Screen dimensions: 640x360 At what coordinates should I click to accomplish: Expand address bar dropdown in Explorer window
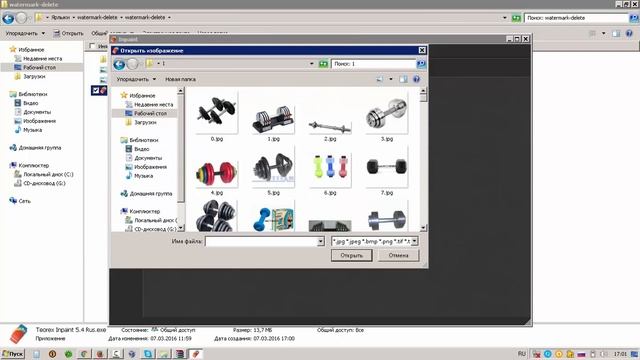tap(504, 18)
